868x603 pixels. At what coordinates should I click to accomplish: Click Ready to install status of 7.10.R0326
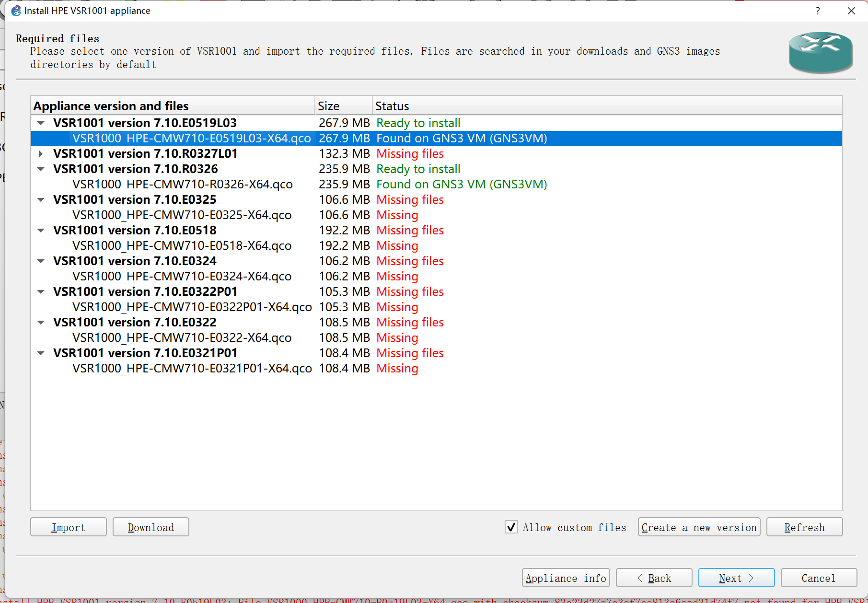(418, 169)
